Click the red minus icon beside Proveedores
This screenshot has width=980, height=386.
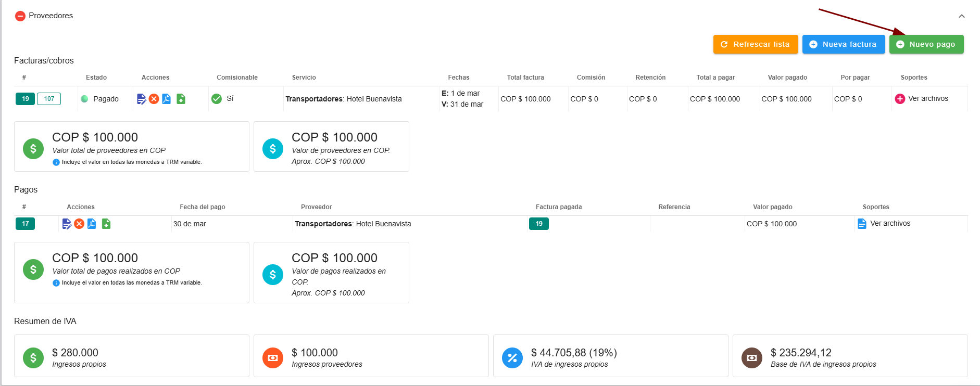tap(20, 16)
